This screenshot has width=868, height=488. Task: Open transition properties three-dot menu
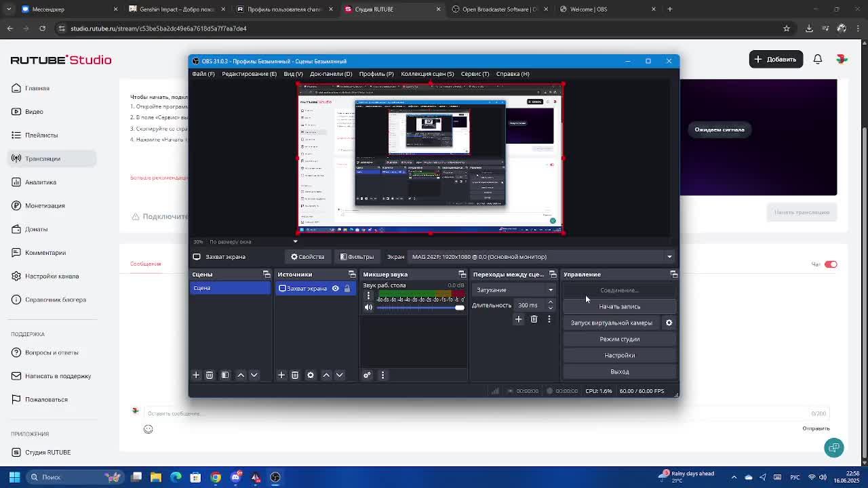(x=549, y=319)
